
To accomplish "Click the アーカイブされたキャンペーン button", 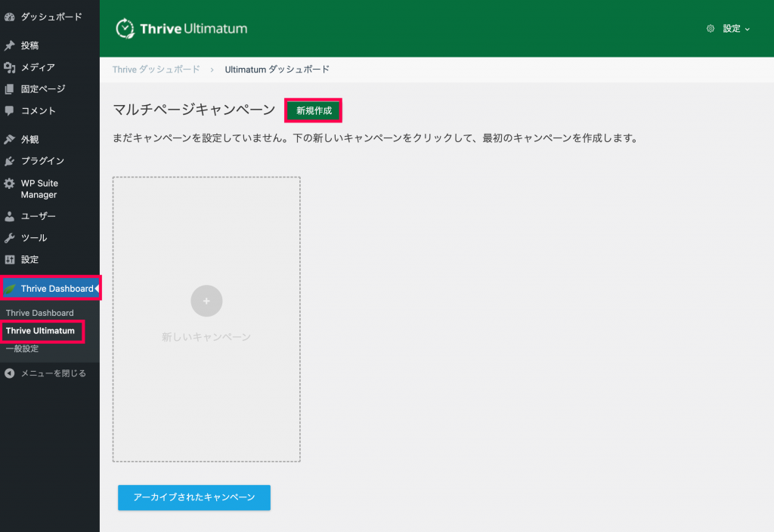I will click(194, 497).
